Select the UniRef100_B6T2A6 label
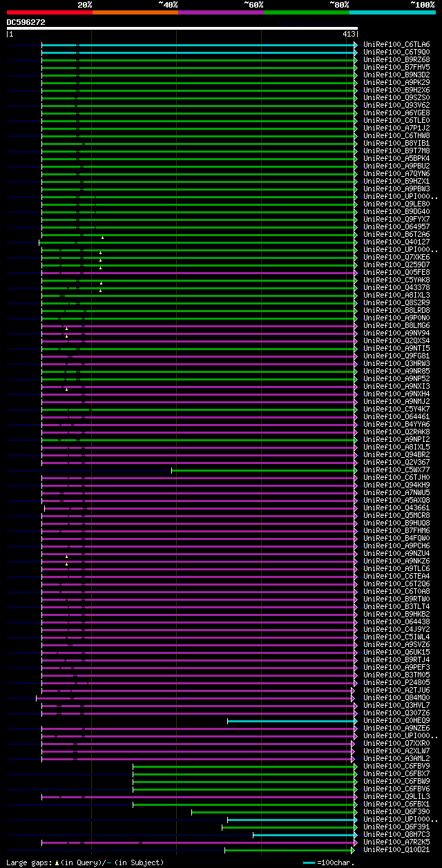442x868 pixels. click(396, 234)
